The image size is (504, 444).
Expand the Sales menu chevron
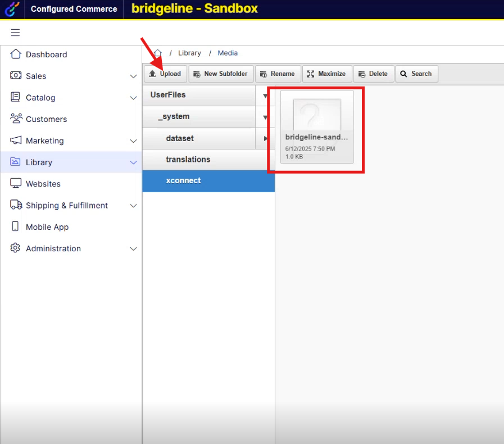tap(133, 76)
